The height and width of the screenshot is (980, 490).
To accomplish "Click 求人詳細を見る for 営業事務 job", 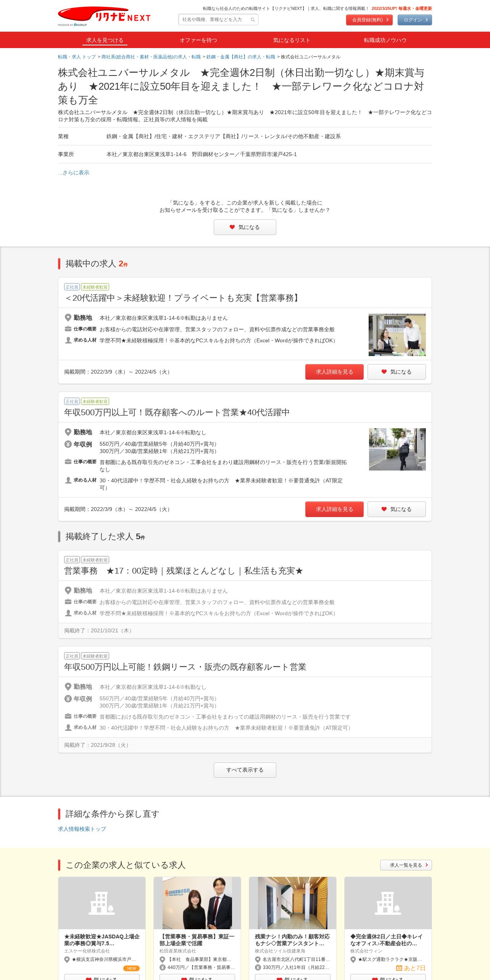I will pos(334,372).
